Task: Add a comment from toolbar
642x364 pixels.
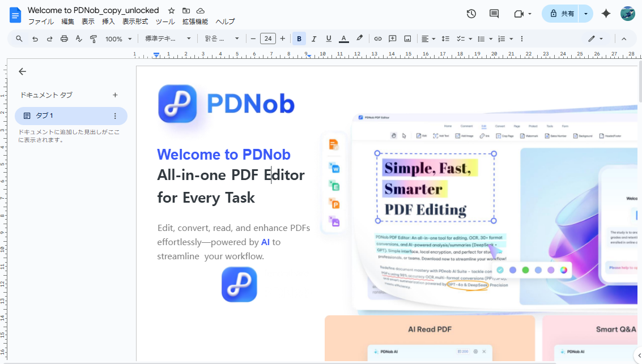Action: coord(393,39)
